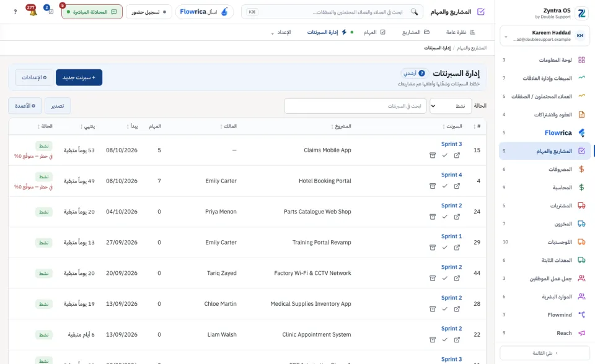The image size is (595, 364).
Task: Click the المشاريع والمهام breadcrumb link
Action: pos(472,48)
